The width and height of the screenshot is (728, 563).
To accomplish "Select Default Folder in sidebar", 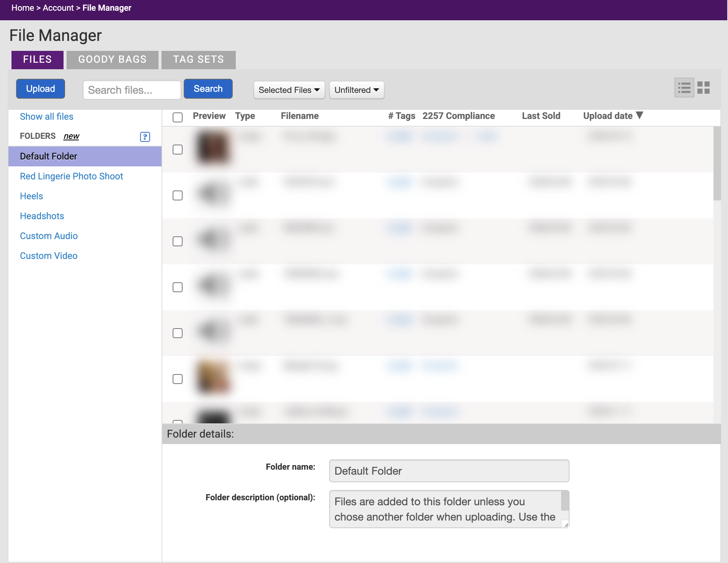I will click(85, 156).
